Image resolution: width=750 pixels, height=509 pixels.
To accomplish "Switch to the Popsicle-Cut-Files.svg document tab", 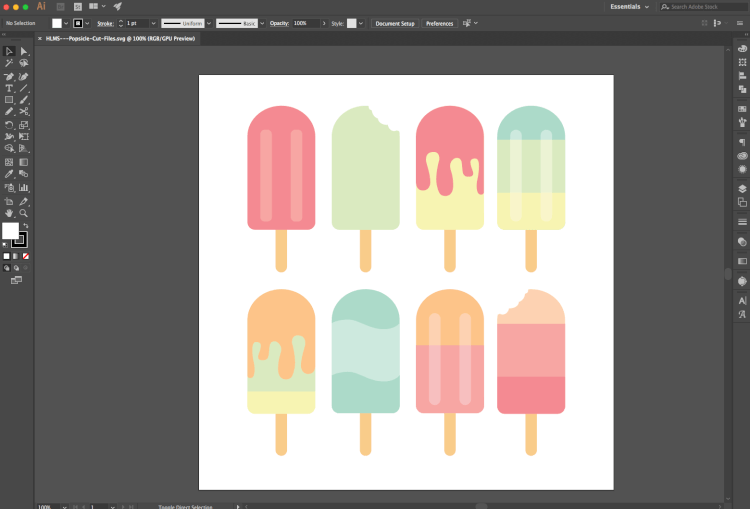I will click(x=120, y=38).
